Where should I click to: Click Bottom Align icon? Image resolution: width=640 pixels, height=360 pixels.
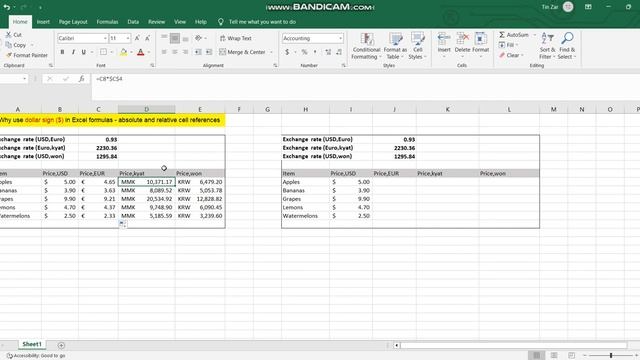click(x=185, y=38)
